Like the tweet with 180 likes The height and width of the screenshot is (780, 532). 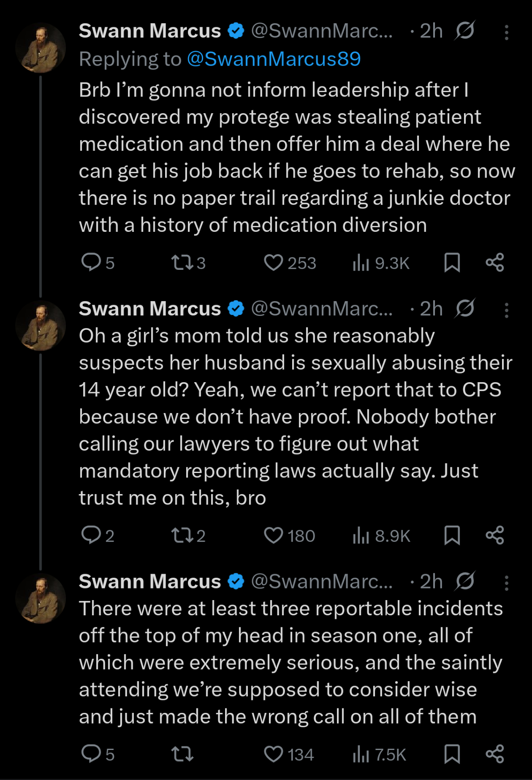coord(273,535)
